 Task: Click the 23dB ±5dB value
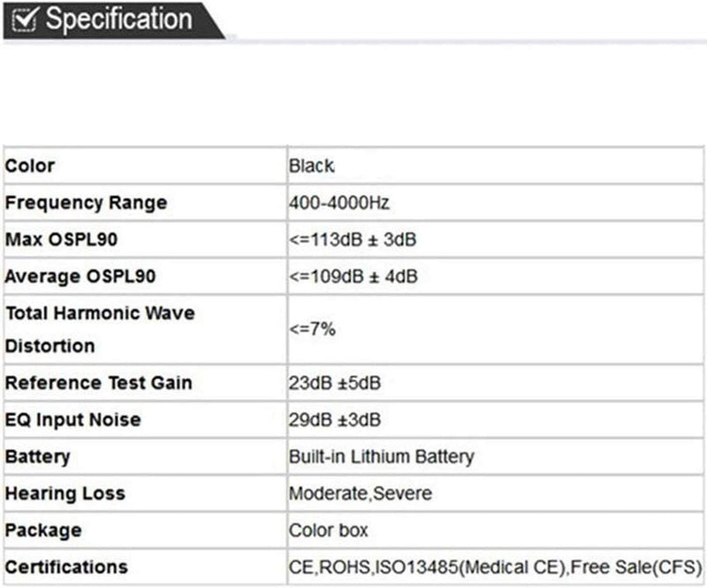(335, 383)
